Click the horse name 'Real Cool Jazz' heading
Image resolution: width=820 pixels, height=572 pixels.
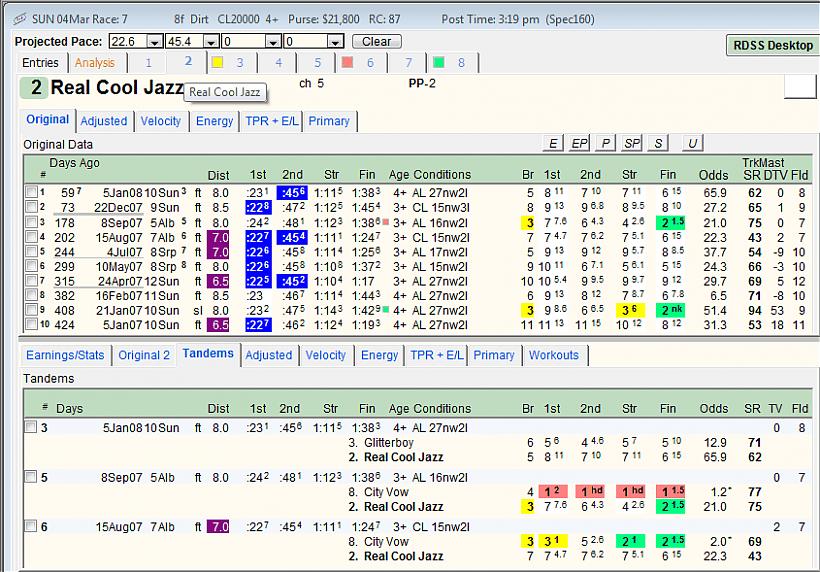tap(117, 87)
